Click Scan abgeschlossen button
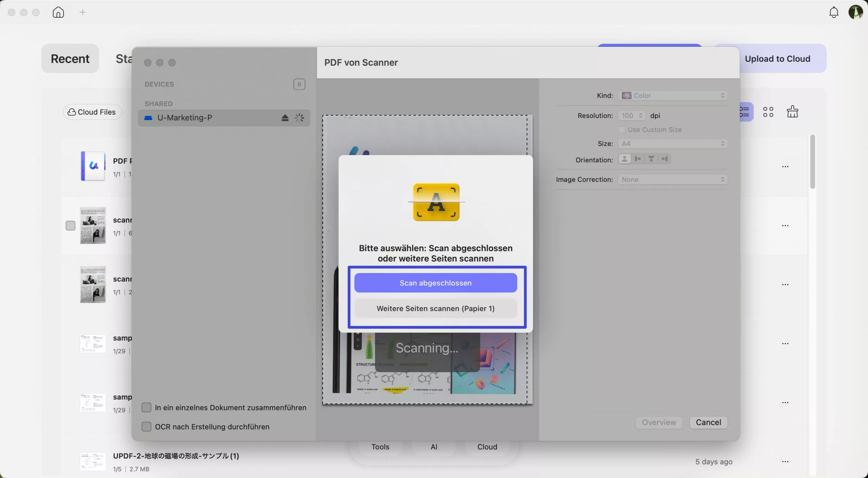 pos(435,283)
